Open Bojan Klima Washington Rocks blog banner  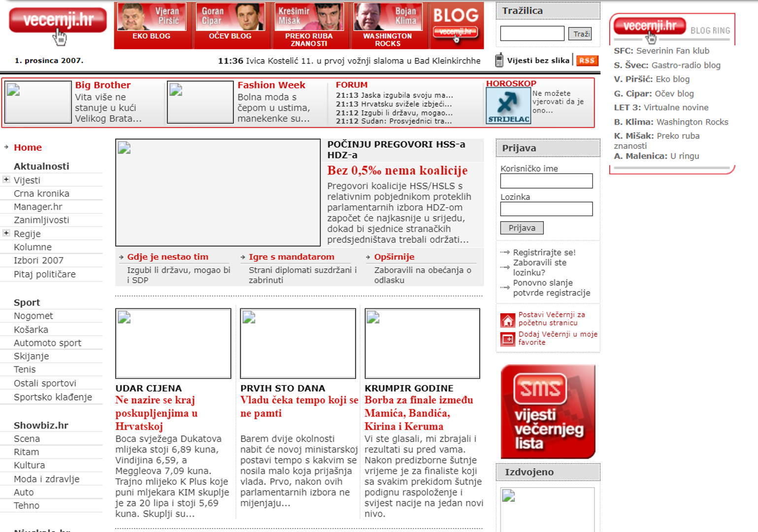point(388,26)
